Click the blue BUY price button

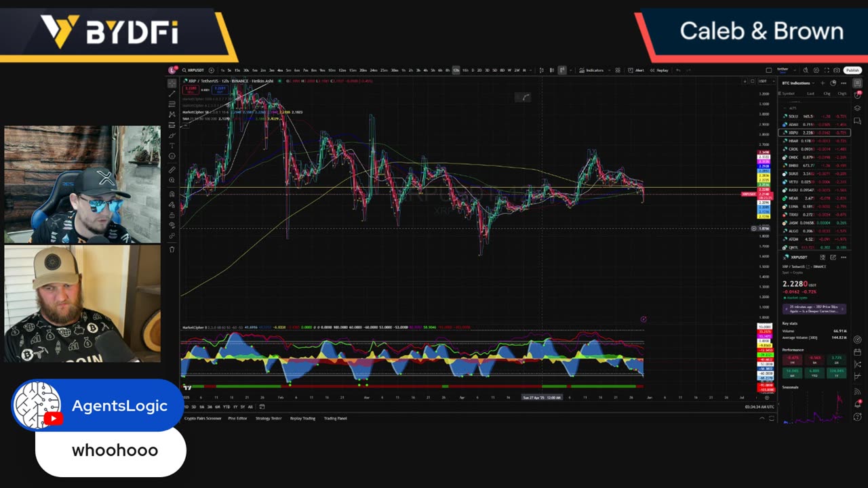(x=220, y=89)
